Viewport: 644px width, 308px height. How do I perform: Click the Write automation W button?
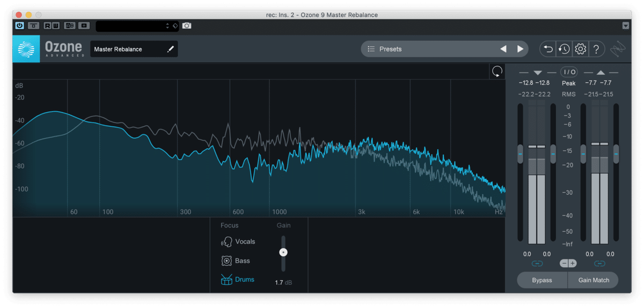point(55,25)
